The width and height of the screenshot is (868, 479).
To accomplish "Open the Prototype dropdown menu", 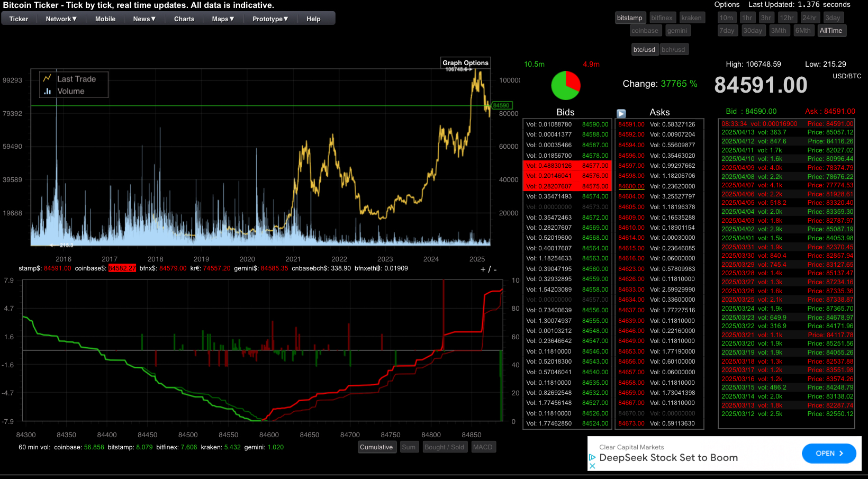I will 270,19.
